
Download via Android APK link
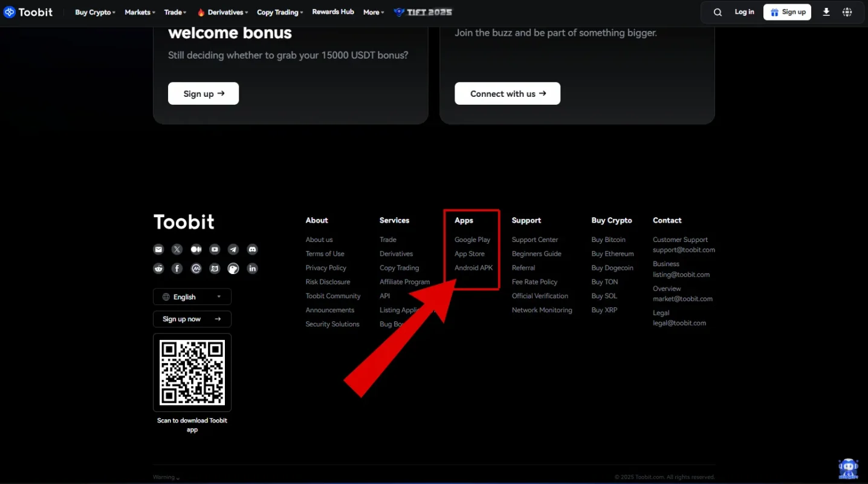474,268
